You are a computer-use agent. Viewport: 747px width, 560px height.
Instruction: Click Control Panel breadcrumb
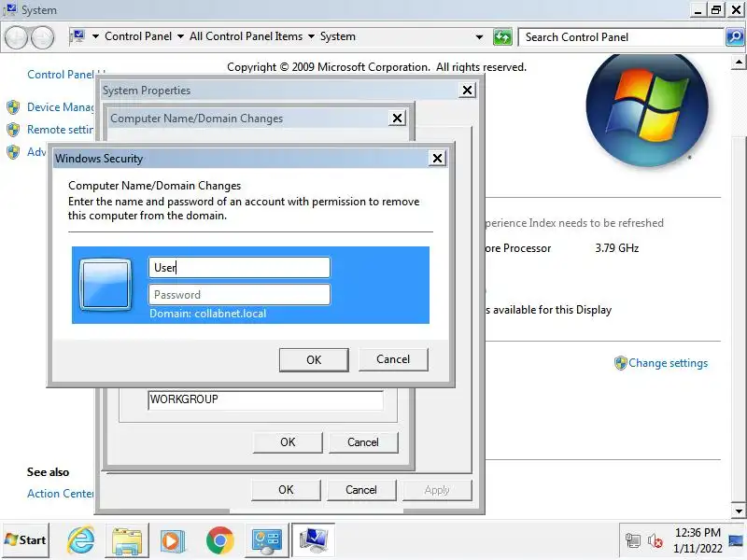[138, 36]
